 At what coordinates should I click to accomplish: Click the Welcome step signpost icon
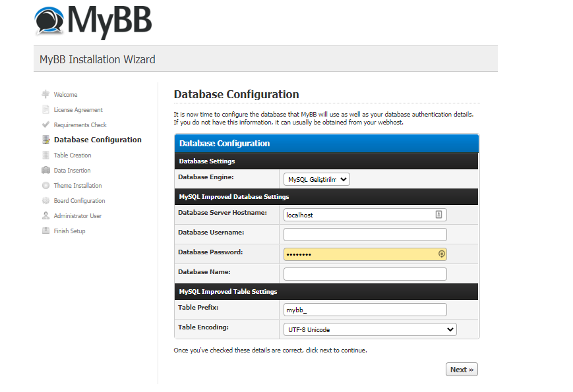45,94
